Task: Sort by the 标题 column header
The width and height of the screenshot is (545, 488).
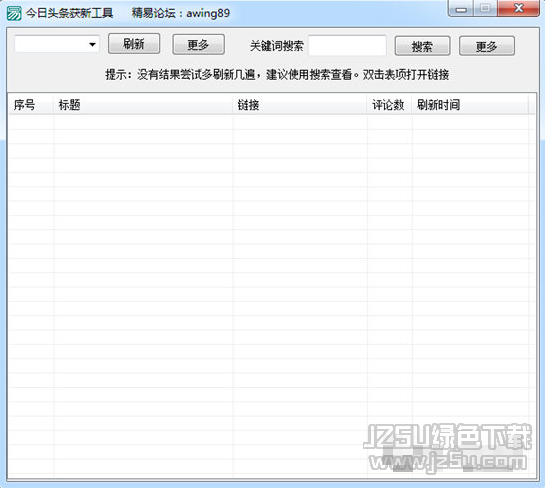Action: pos(143,105)
